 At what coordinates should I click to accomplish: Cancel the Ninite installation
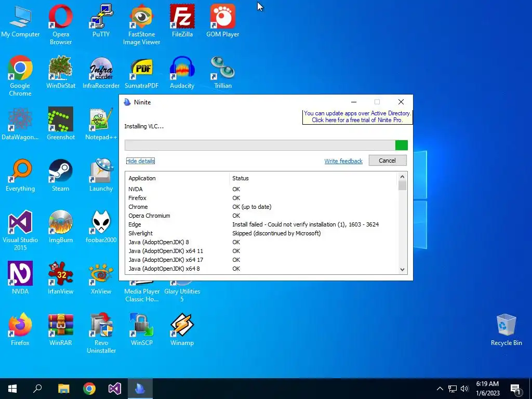pyautogui.click(x=388, y=161)
